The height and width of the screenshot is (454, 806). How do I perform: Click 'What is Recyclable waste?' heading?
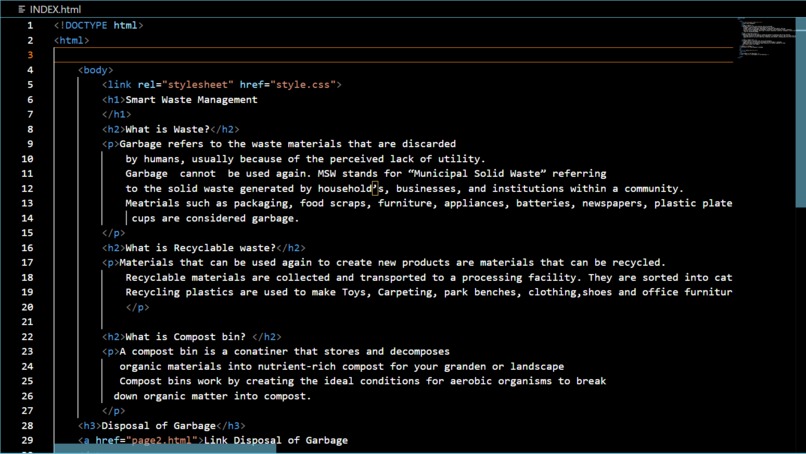[x=200, y=248]
